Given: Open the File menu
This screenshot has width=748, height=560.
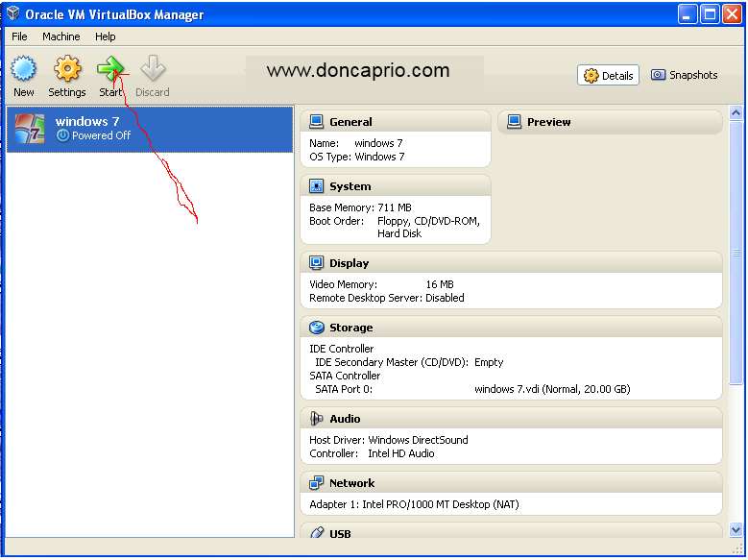Looking at the screenshot, I should pos(19,37).
